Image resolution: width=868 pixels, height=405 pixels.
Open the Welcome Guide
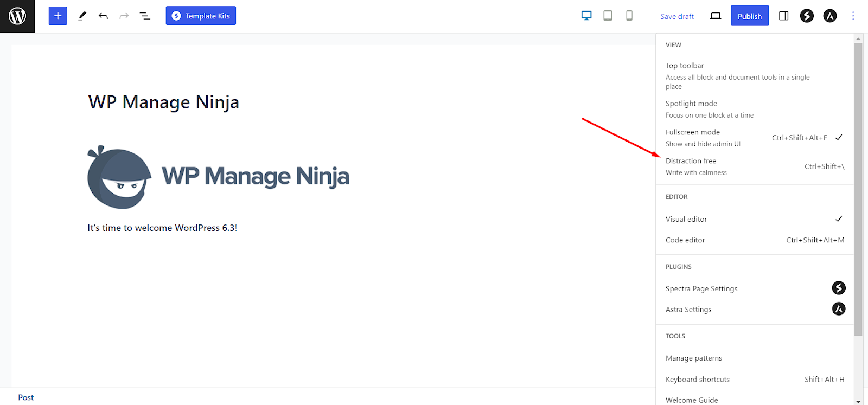tap(755, 400)
